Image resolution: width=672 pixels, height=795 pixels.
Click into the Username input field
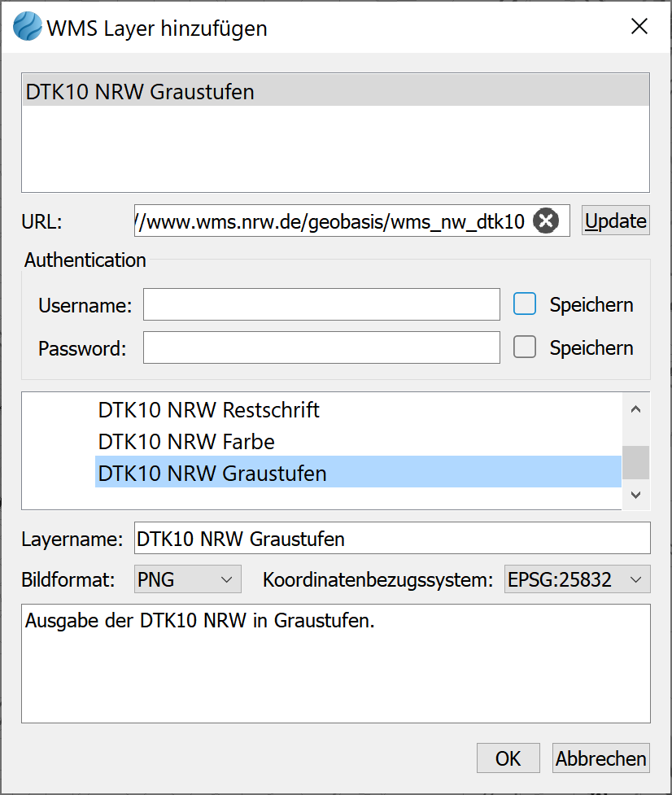pos(321,304)
